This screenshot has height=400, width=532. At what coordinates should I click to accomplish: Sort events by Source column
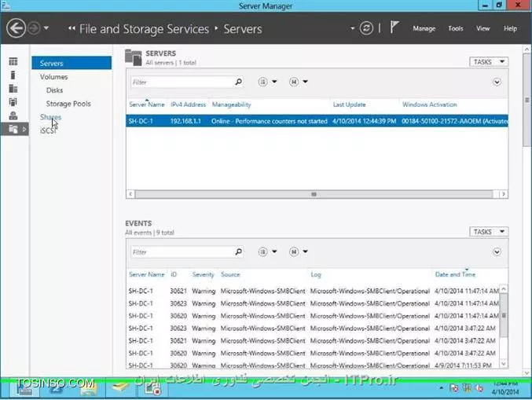click(230, 274)
